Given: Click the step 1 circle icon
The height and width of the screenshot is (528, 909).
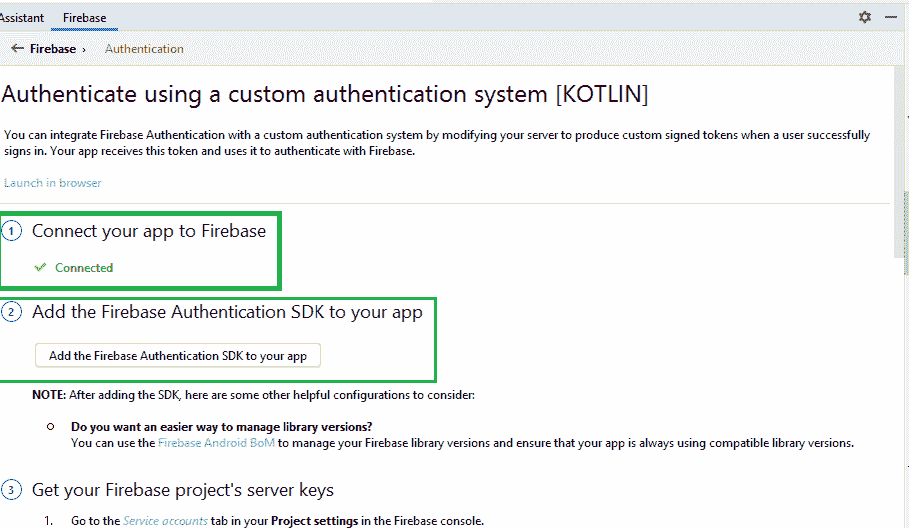Looking at the screenshot, I should [x=11, y=231].
